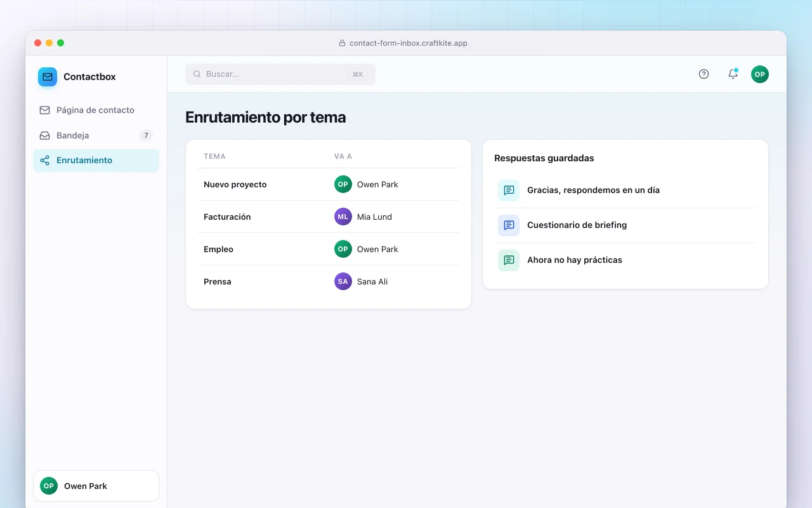Click the Empleo topic
The image size is (812, 508).
(218, 250)
